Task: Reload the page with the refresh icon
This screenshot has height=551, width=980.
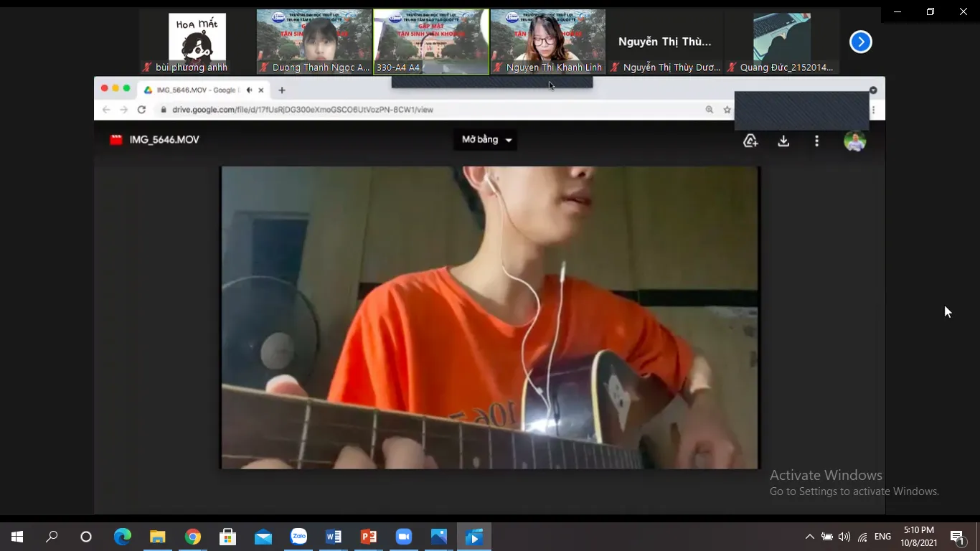Action: (x=141, y=110)
